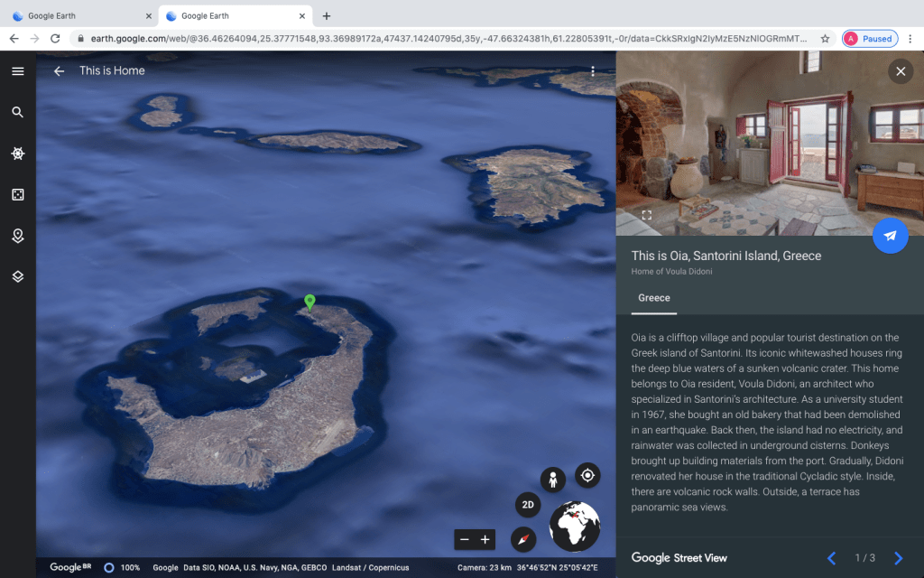Image resolution: width=924 pixels, height=578 pixels.
Task: Click the Search magnifier icon in sidebar
Action: (17, 113)
